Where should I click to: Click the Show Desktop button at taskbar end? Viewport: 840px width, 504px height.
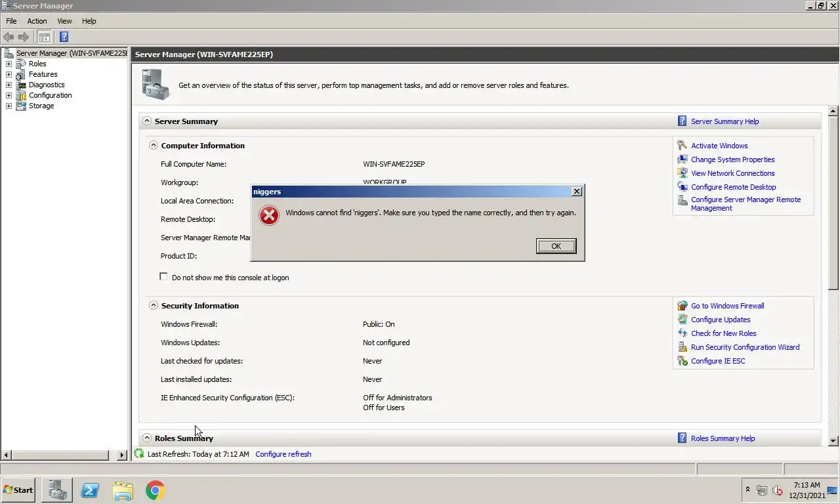(x=832, y=490)
